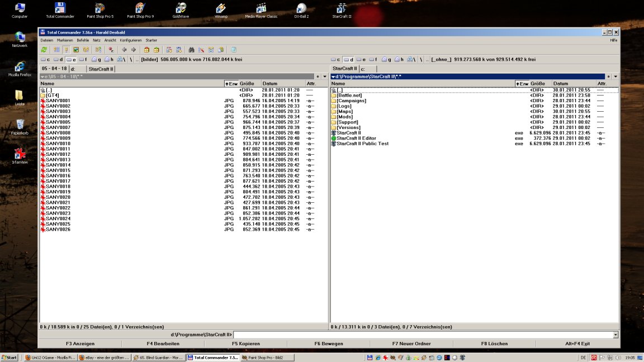Open left panel directory history dropdown arrow
This screenshot has width=644, height=362.
pos(324,77)
